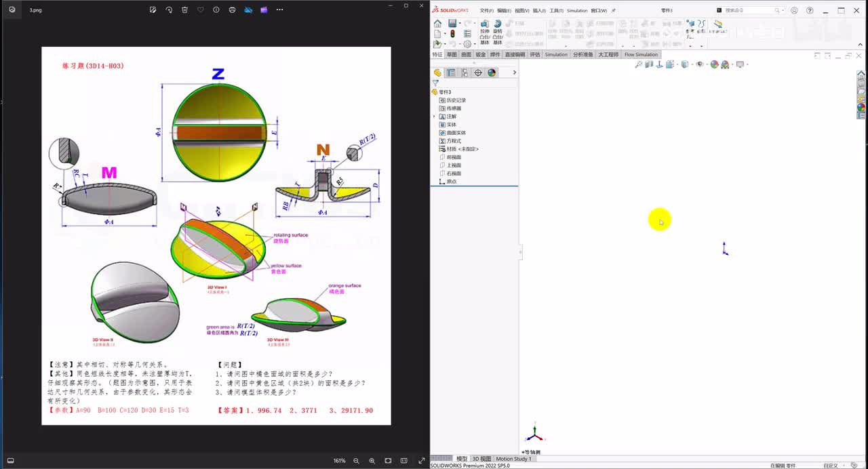The image size is (868, 469).
Task: Select DisplayManager color ball tab
Action: pos(492,73)
